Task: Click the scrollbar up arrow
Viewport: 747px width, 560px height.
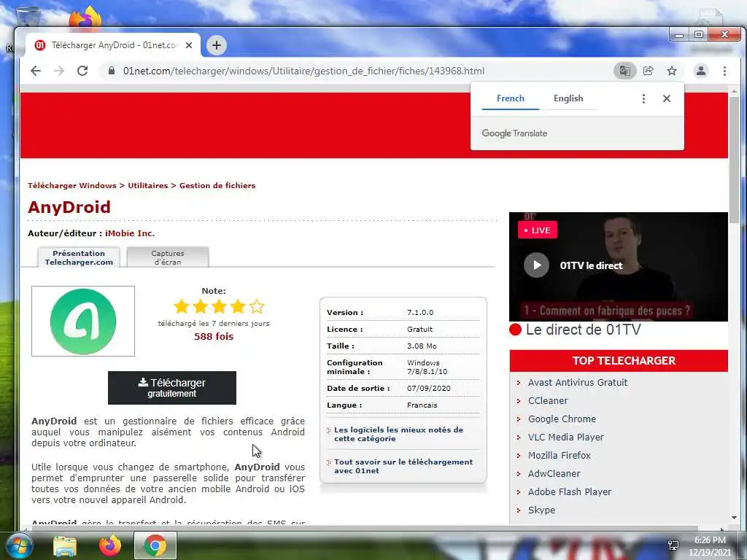Action: coord(734,91)
